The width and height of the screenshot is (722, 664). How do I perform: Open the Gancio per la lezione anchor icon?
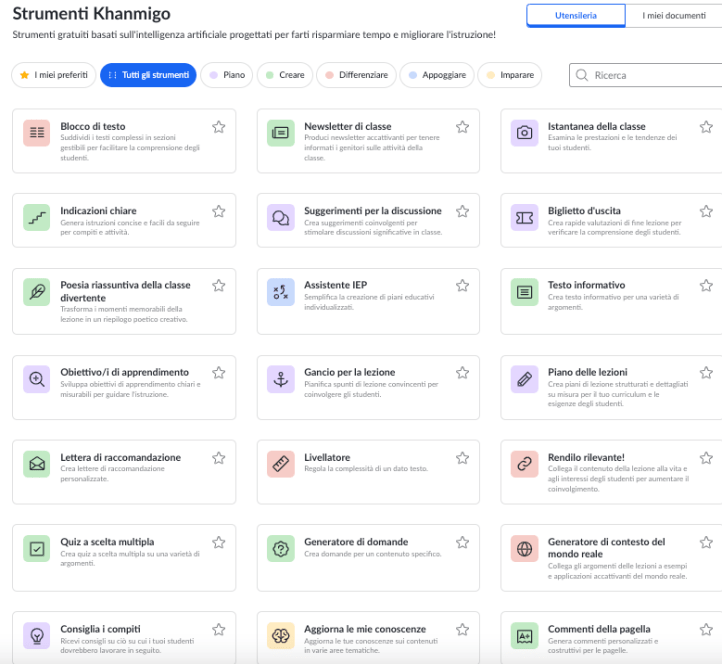[x=281, y=379]
